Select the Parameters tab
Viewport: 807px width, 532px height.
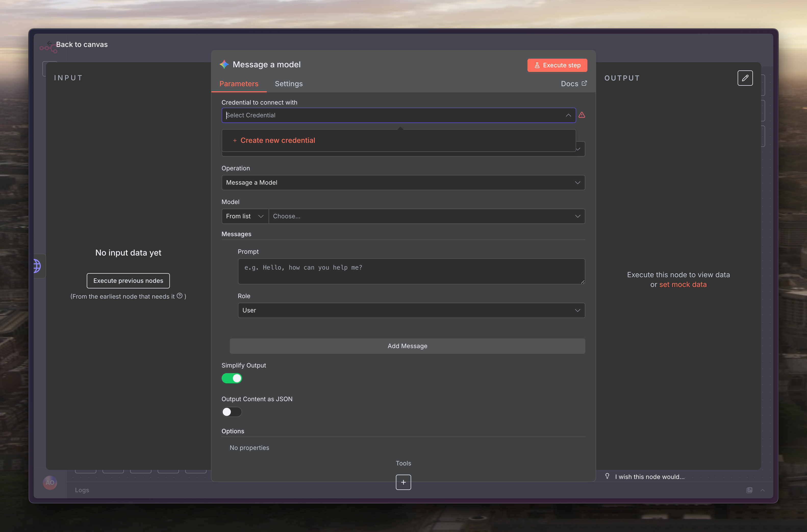click(239, 84)
